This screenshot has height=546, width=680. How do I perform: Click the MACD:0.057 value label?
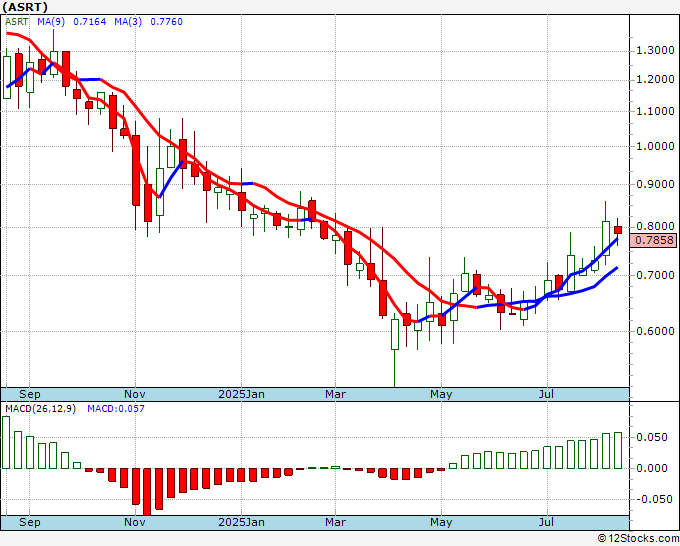tap(116, 409)
